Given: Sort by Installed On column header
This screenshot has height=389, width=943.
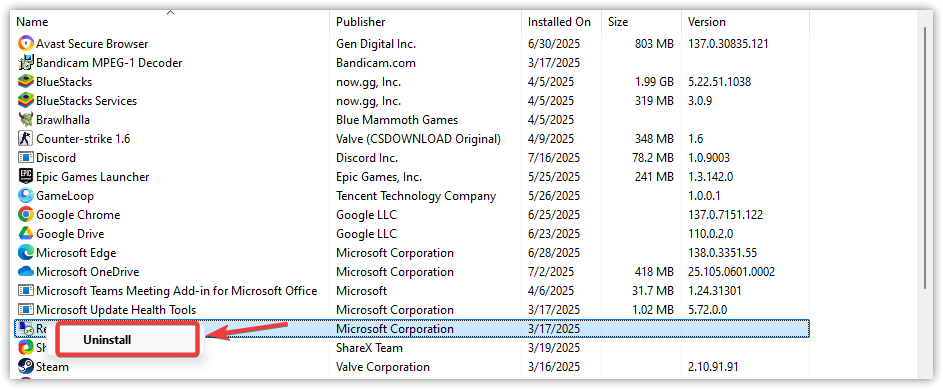Looking at the screenshot, I should (x=559, y=22).
